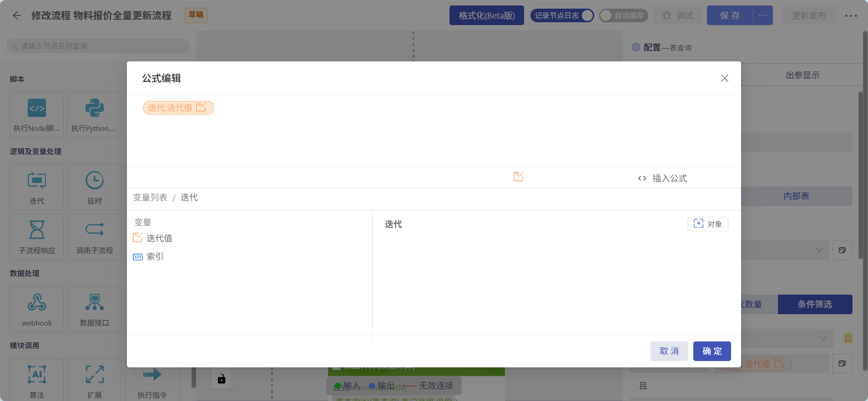Click 插入公式 button
This screenshot has width=868, height=401.
tap(662, 178)
